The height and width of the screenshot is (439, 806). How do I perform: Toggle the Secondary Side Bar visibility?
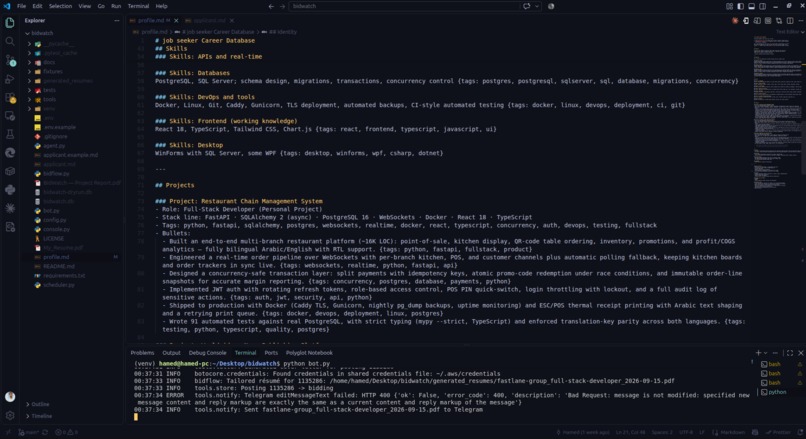762,6
